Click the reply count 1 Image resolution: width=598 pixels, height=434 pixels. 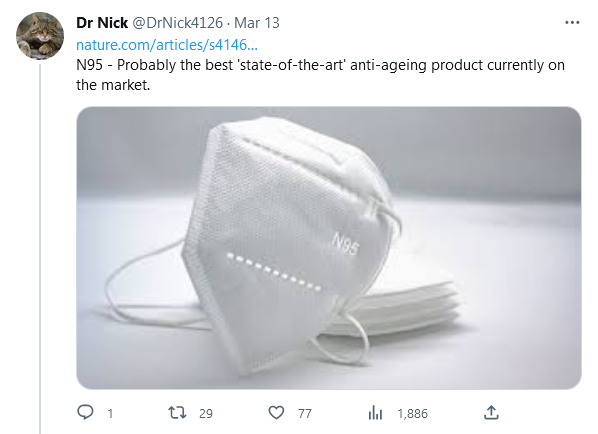pyautogui.click(x=110, y=413)
